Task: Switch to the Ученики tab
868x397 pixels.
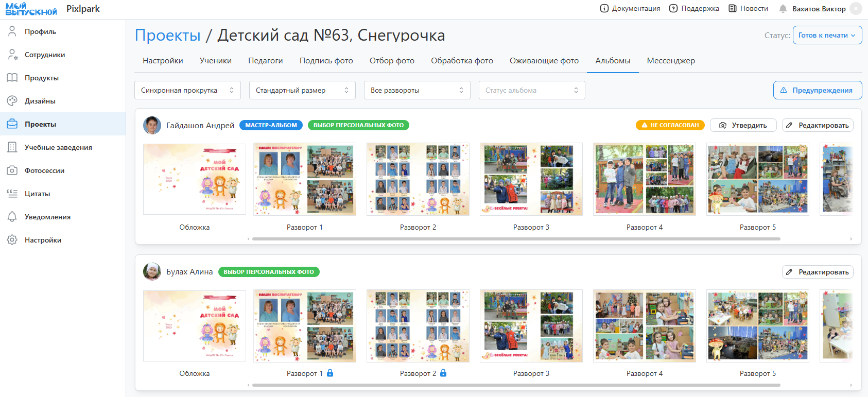Action: coord(215,61)
